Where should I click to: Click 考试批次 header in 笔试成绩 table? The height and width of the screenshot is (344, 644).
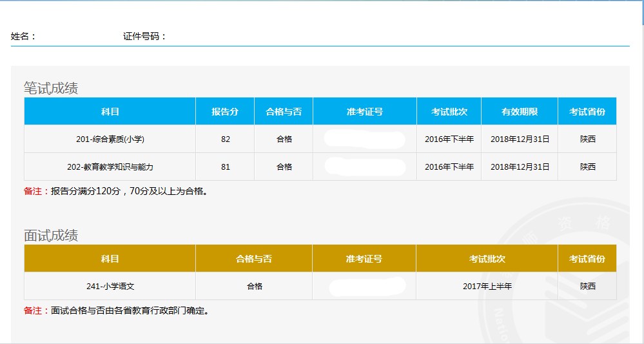point(449,112)
